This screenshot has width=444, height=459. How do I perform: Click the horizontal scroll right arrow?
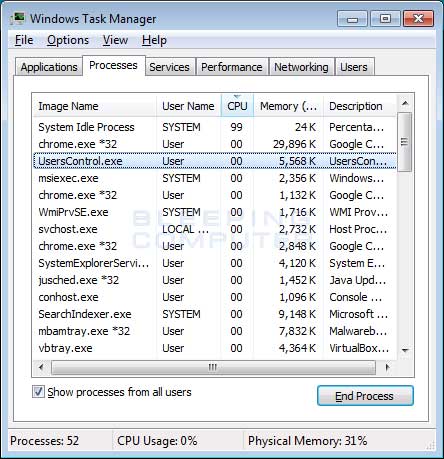click(x=387, y=367)
